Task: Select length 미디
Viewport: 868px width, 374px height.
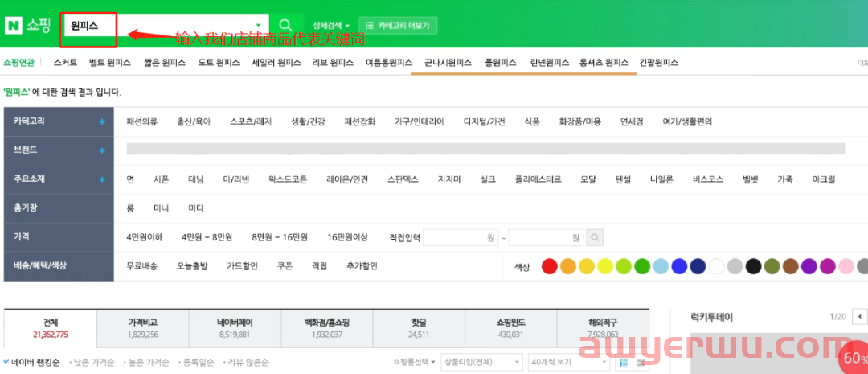Action: point(196,208)
